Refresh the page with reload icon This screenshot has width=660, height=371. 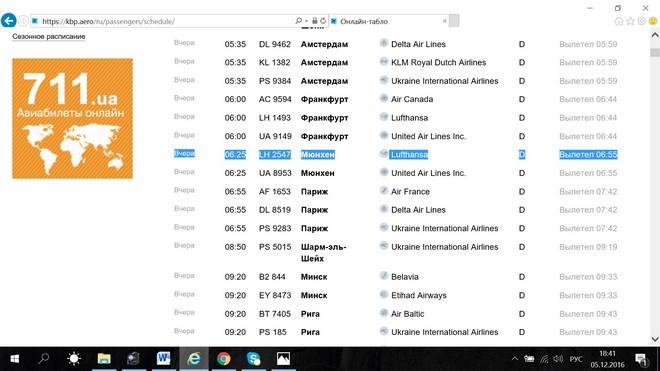tap(323, 21)
